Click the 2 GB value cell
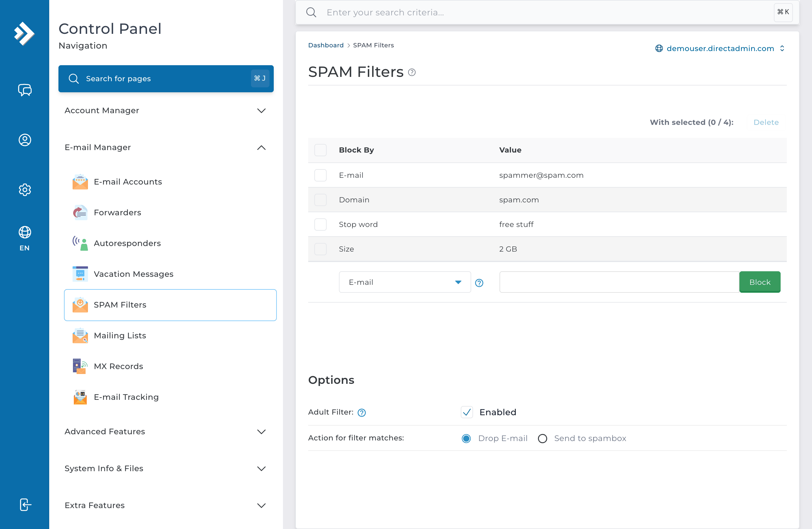The height and width of the screenshot is (529, 812). tap(508, 249)
